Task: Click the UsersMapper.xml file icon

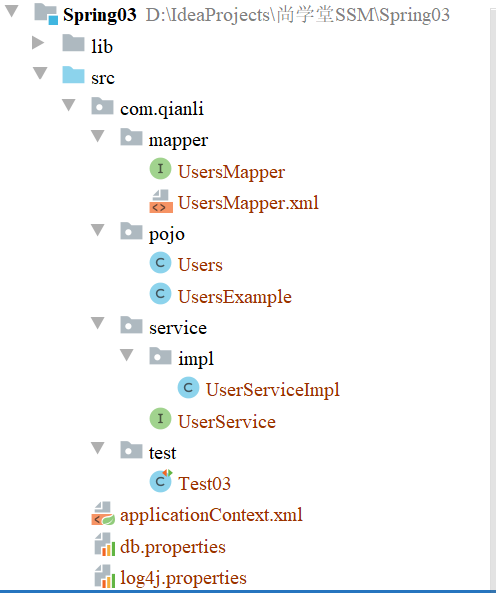Action: click(161, 202)
